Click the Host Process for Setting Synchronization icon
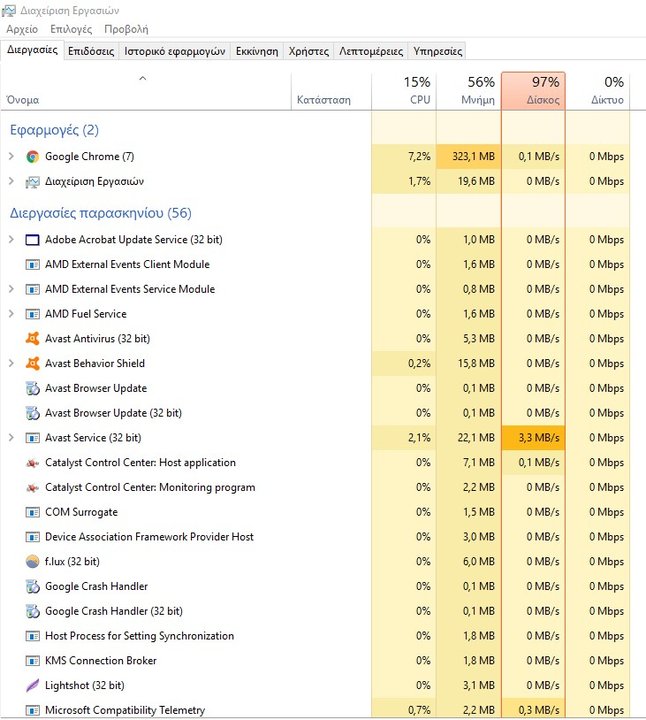This screenshot has height=720, width=646. click(x=32, y=636)
